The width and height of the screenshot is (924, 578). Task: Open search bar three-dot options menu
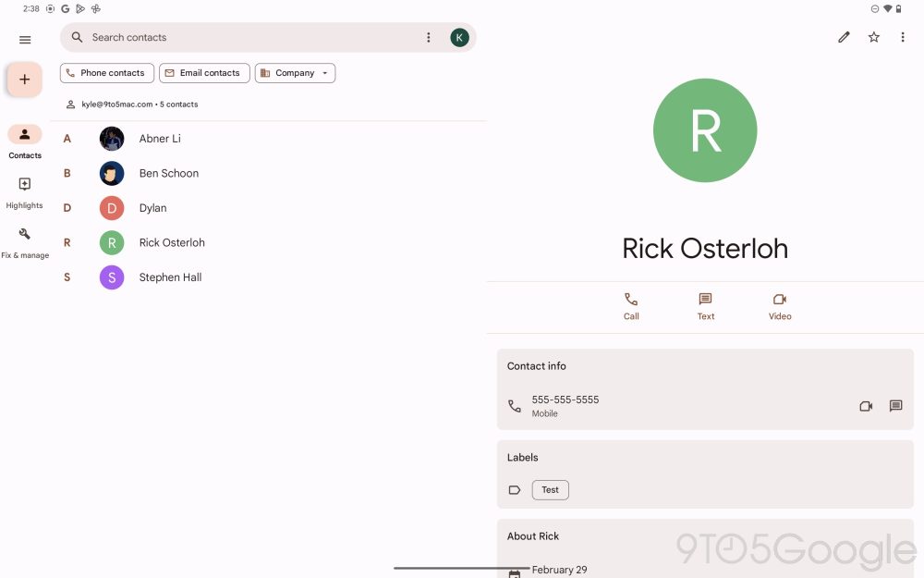click(428, 38)
